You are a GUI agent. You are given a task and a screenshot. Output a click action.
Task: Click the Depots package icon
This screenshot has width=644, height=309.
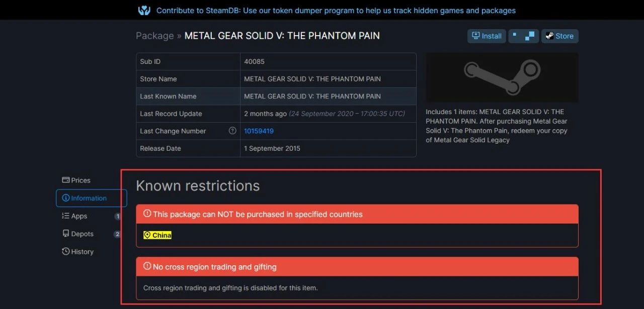66,234
